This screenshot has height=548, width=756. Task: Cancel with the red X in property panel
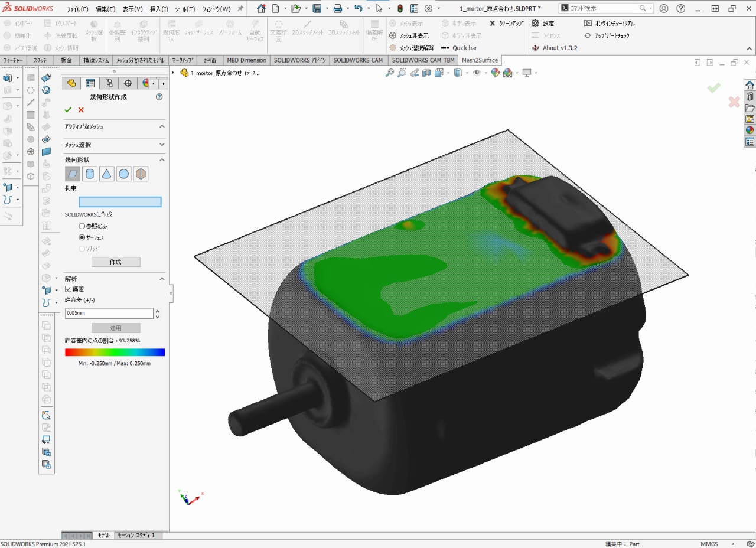click(x=81, y=110)
